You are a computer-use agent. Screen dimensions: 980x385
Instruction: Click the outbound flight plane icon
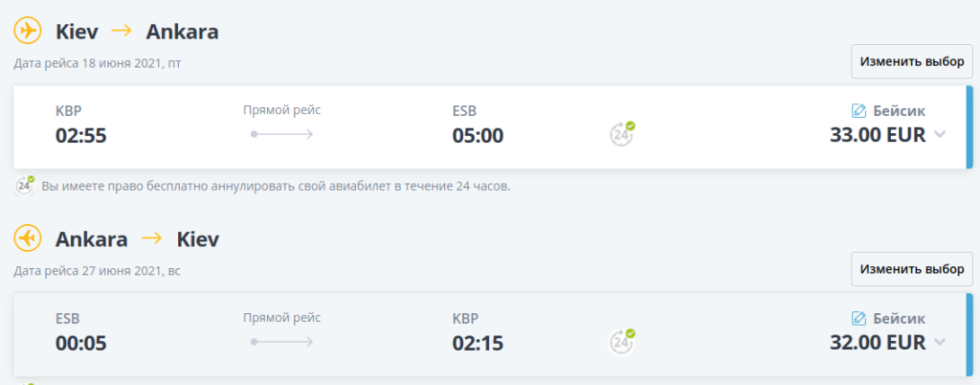click(28, 32)
